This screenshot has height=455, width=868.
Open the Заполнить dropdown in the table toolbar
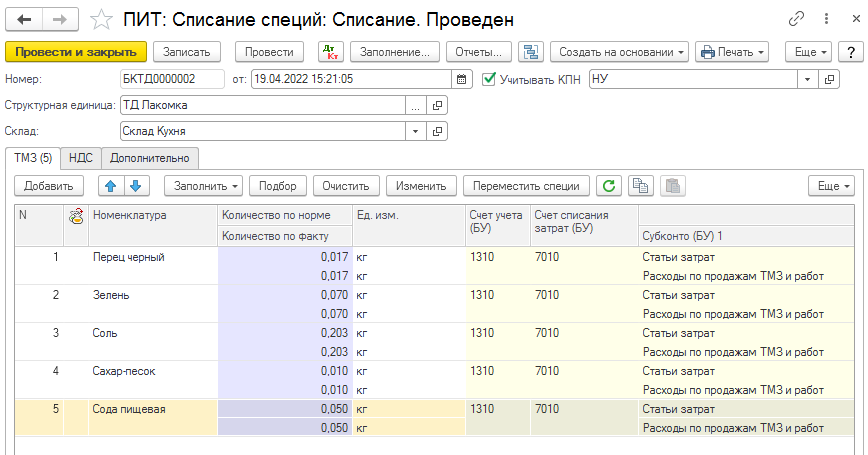pos(207,185)
